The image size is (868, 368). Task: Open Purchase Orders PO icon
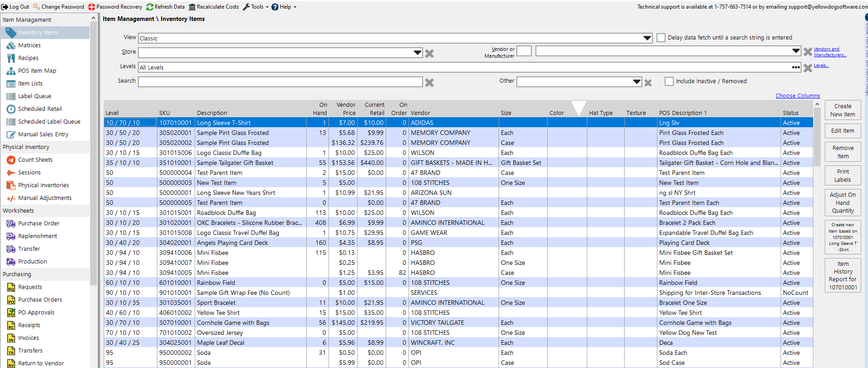(11, 300)
